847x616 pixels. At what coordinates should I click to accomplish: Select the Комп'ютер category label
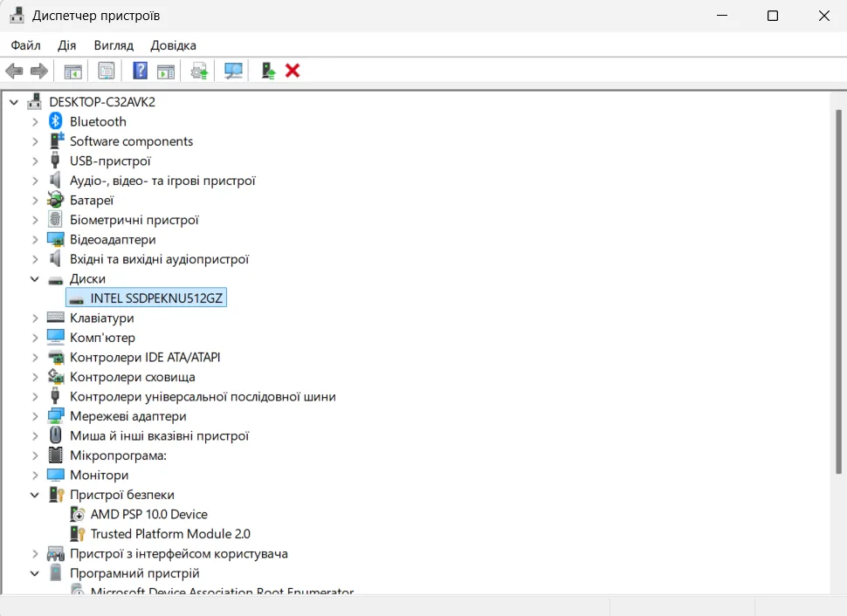pos(103,338)
